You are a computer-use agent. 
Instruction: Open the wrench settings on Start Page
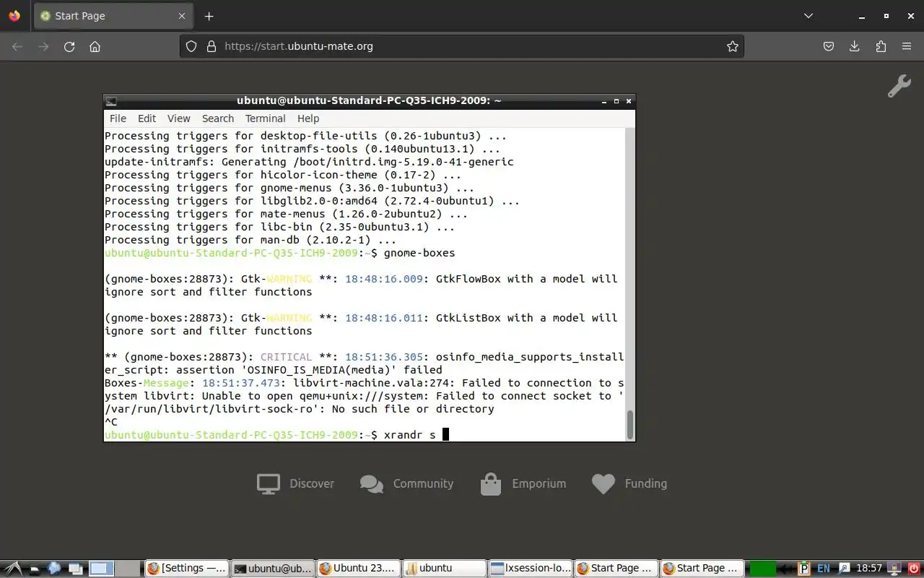point(899,87)
